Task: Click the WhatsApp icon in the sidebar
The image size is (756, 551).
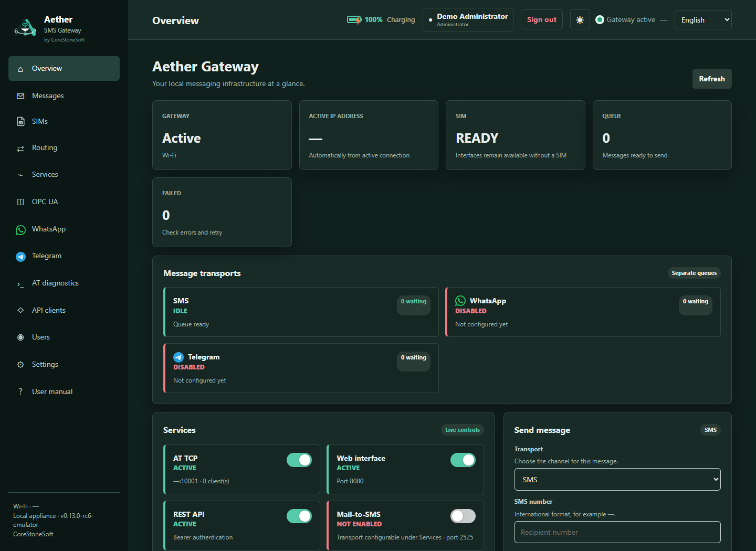Action: click(20, 230)
